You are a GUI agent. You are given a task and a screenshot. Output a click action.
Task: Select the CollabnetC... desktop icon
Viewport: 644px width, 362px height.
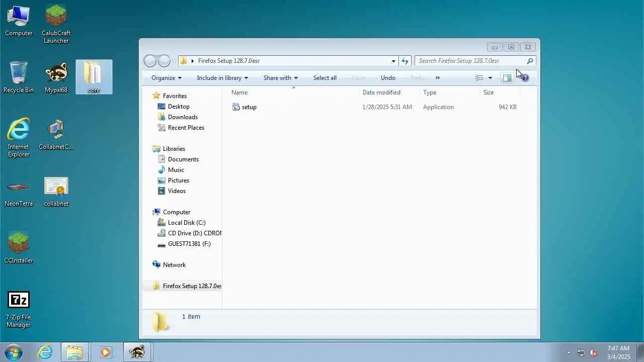(x=56, y=134)
